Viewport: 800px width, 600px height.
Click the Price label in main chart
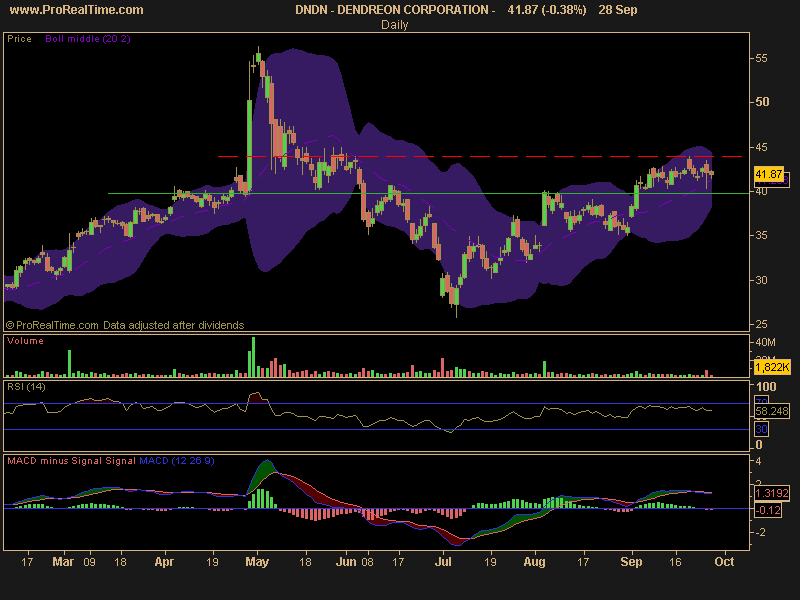pyautogui.click(x=19, y=39)
